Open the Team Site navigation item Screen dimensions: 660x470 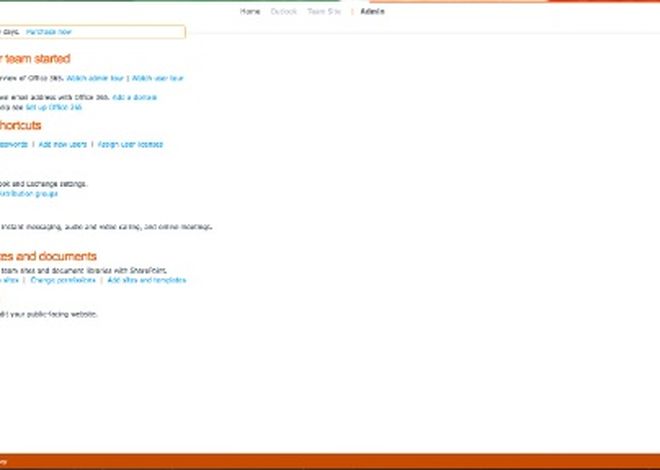click(x=324, y=11)
